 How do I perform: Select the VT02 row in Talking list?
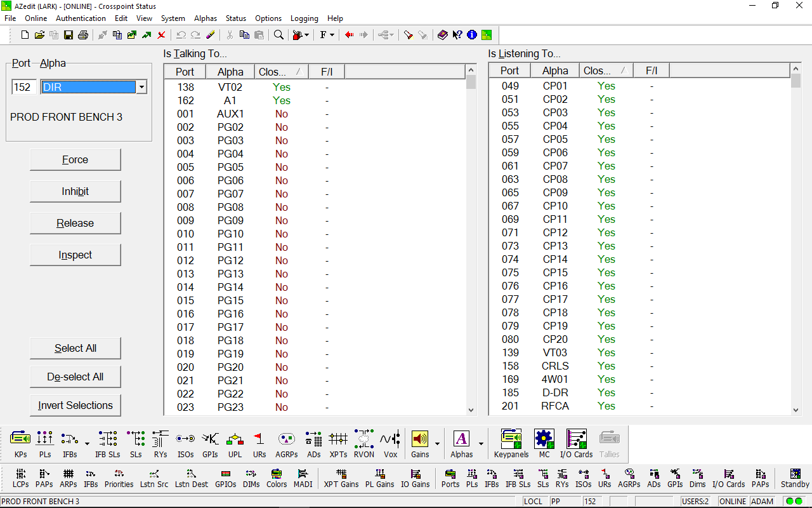[315, 87]
